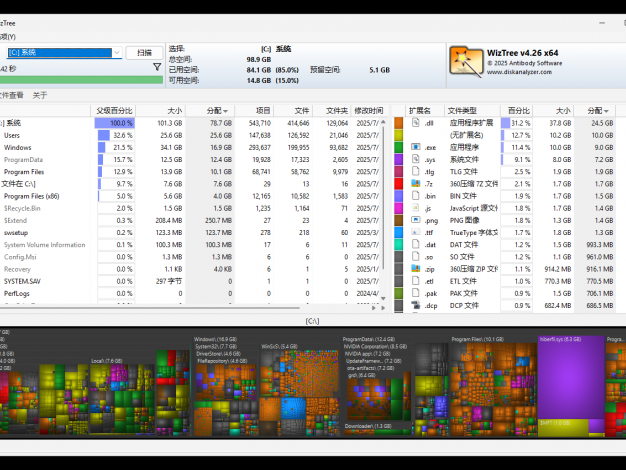
Task: Select the ProgramData folder row
Action: (192, 159)
